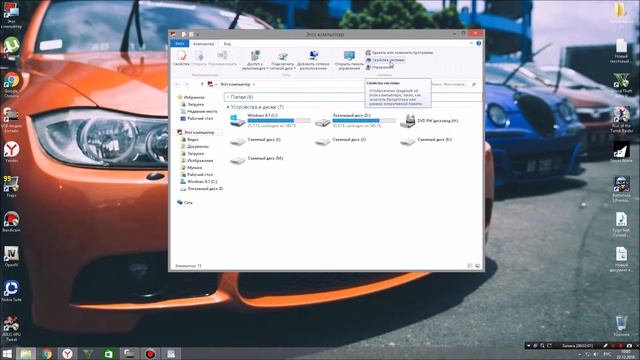This screenshot has height=360, width=640.
Task: Open Корзина recycle bin on desktop
Action: pyautogui.click(x=621, y=326)
